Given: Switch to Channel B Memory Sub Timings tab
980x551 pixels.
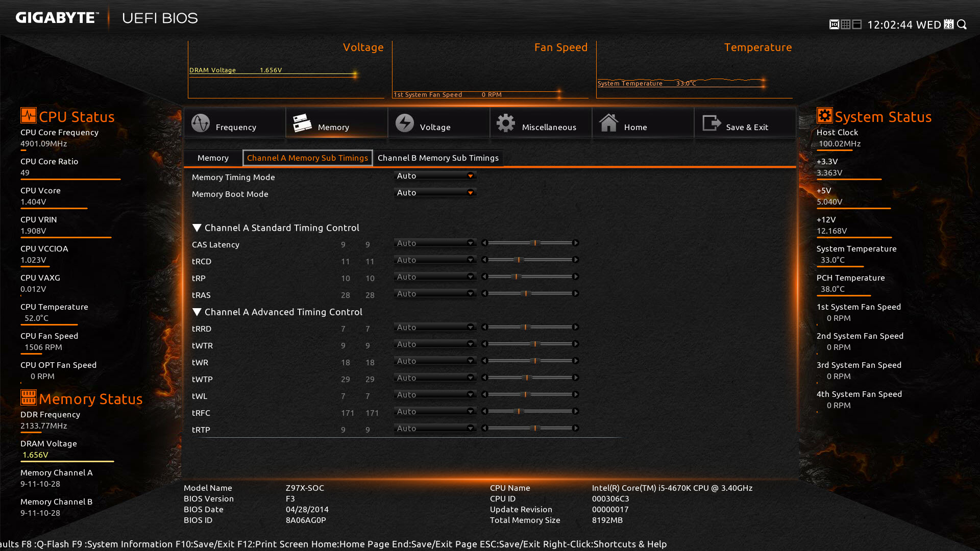Looking at the screenshot, I should (x=438, y=158).
